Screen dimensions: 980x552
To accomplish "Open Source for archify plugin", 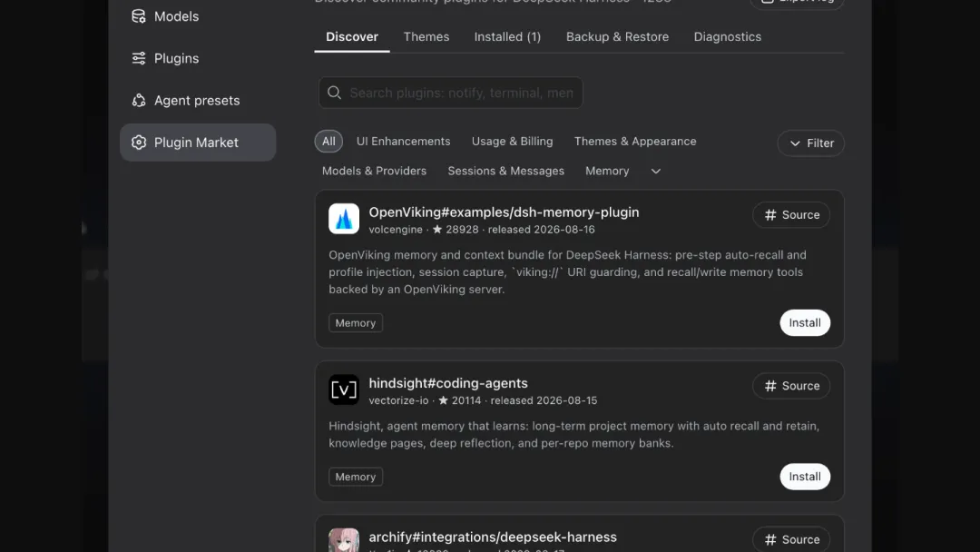I will 791,539.
